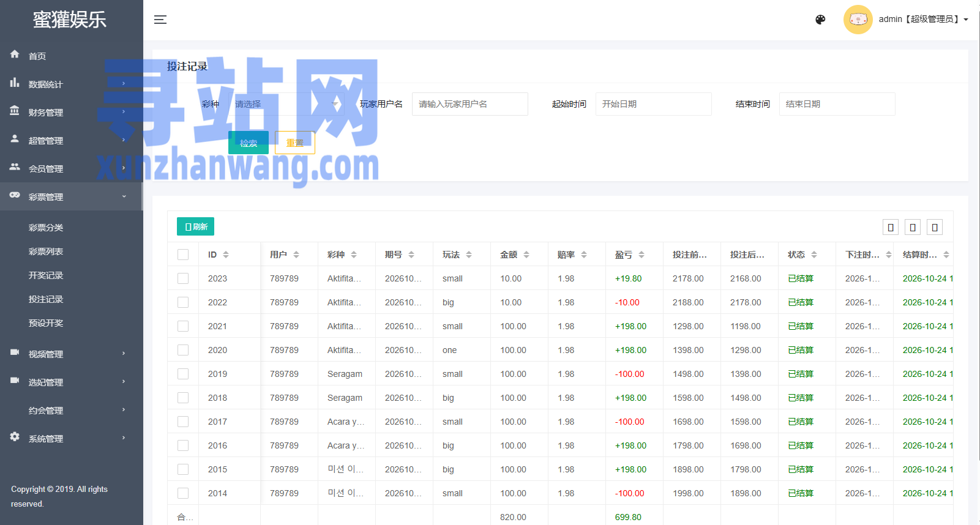
Task: Open the admin 超级管理员 account dropdown
Action: pos(924,20)
